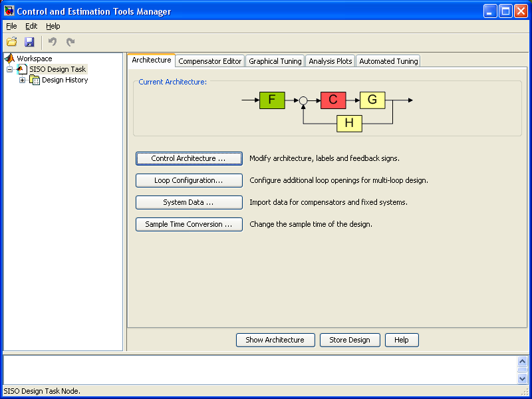Click the green F prefilter block

(x=272, y=100)
